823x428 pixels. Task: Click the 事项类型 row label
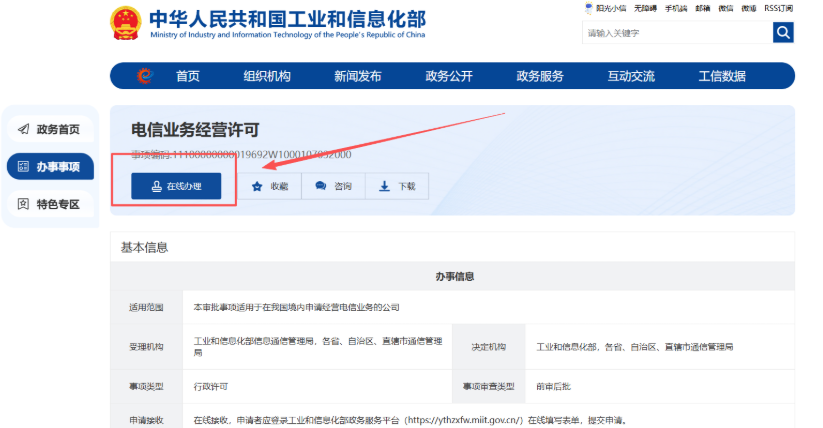(146, 387)
